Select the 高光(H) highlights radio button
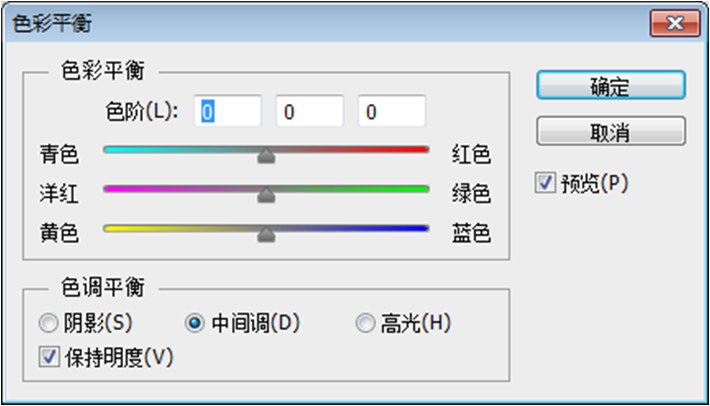710x406 pixels. [x=365, y=323]
